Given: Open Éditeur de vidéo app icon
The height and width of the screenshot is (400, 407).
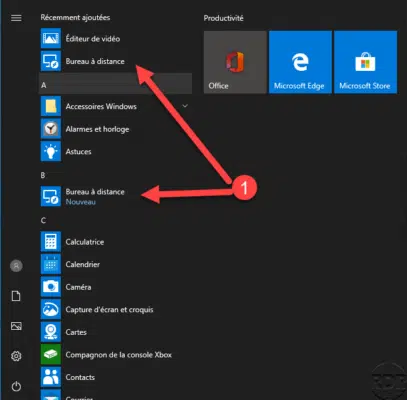Looking at the screenshot, I should [51, 38].
